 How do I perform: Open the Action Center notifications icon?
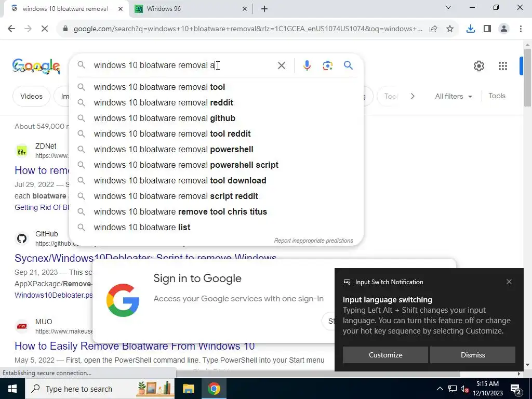pyautogui.click(x=515, y=389)
